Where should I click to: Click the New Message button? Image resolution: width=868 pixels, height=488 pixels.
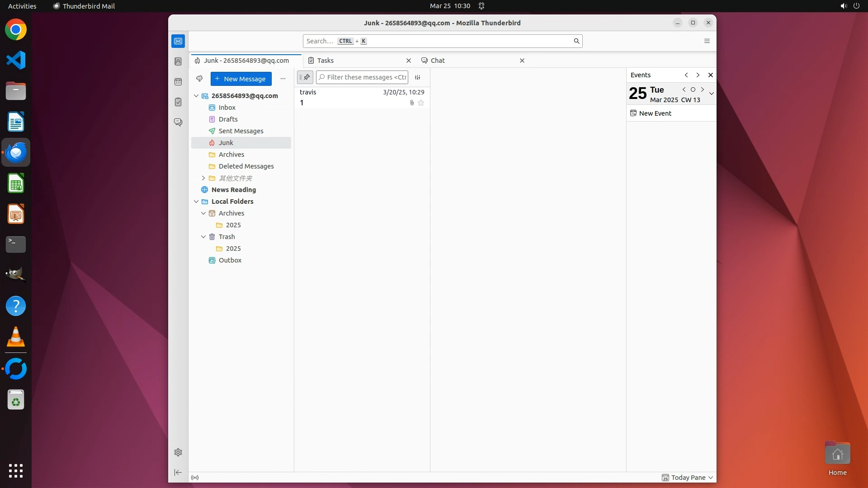pos(241,79)
